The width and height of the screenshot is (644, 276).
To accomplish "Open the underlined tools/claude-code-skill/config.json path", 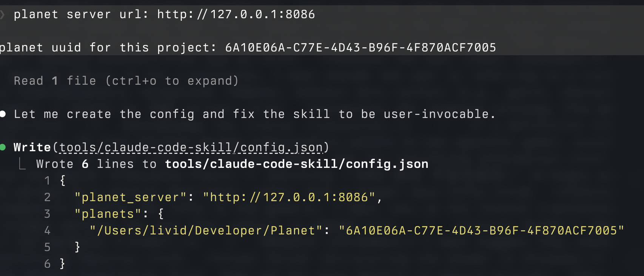I will (191, 147).
